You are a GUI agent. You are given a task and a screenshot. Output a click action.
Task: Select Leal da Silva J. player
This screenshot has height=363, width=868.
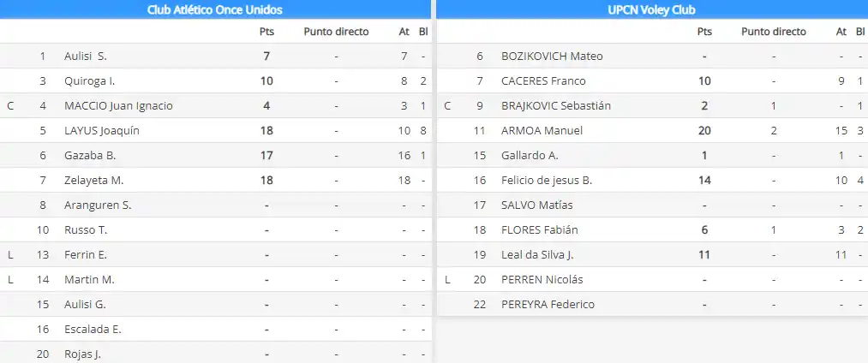[536, 255]
